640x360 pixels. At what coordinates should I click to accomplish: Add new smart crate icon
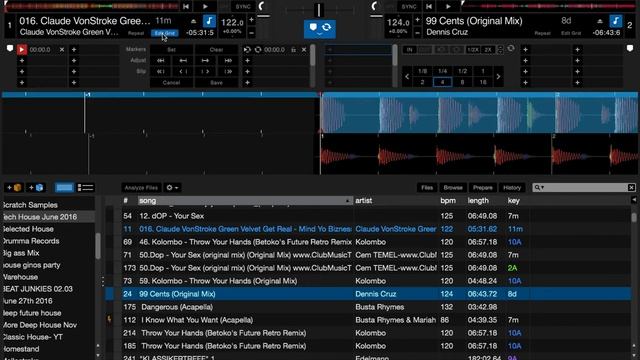tap(36, 187)
